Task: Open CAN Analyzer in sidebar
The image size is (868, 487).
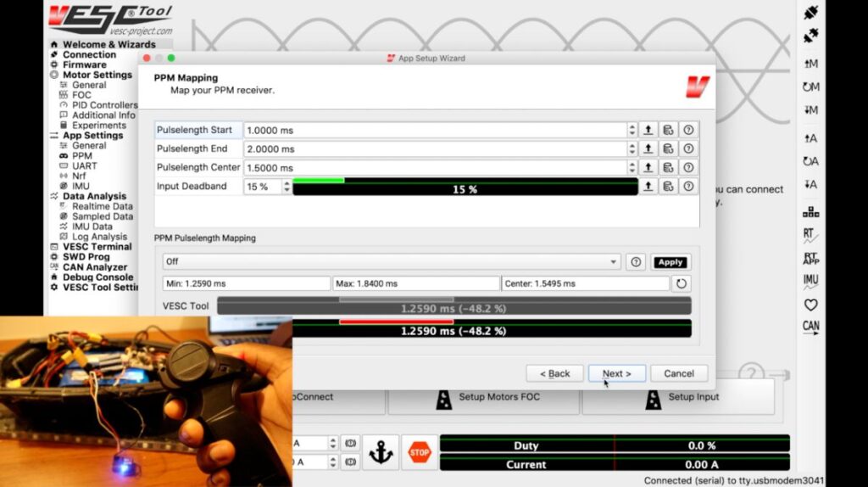Action: [x=95, y=267]
